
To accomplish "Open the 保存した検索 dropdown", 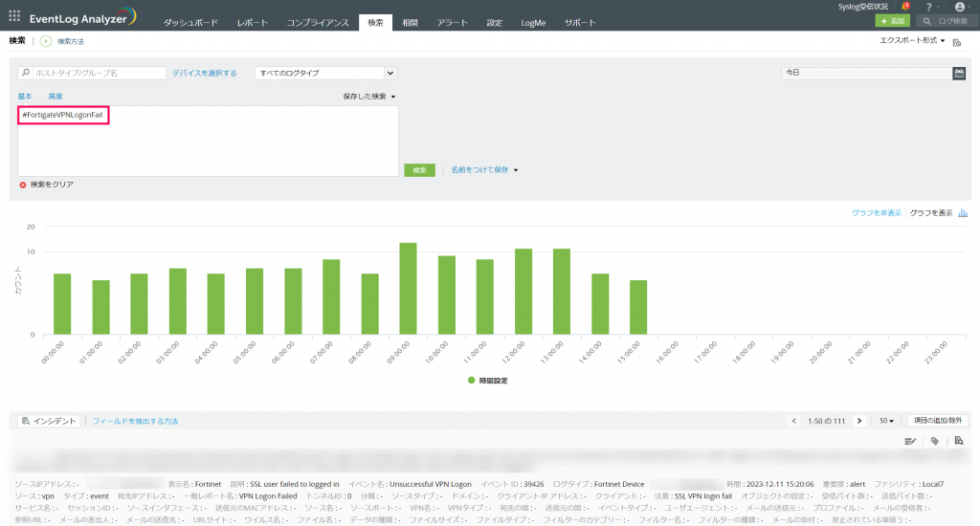I will click(x=369, y=97).
